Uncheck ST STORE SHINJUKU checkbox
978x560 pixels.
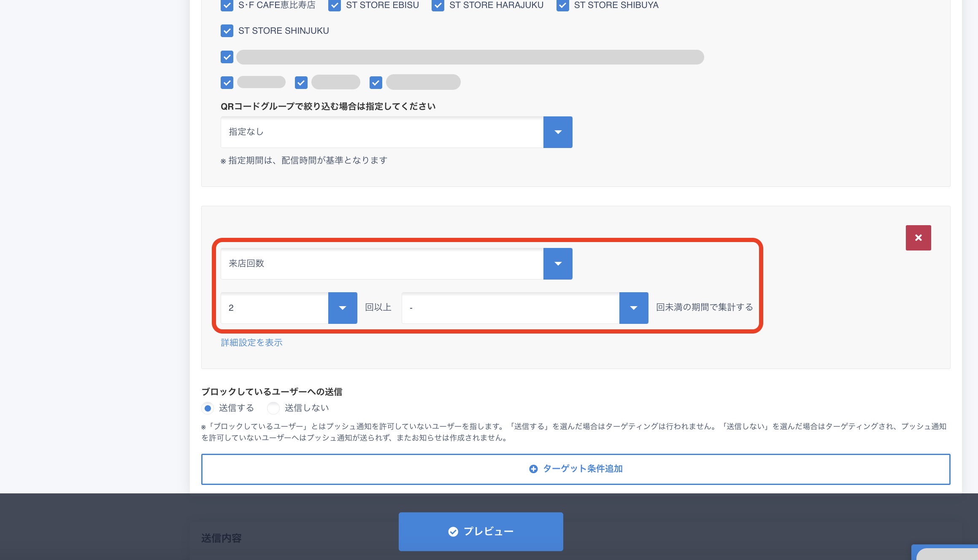227,31
